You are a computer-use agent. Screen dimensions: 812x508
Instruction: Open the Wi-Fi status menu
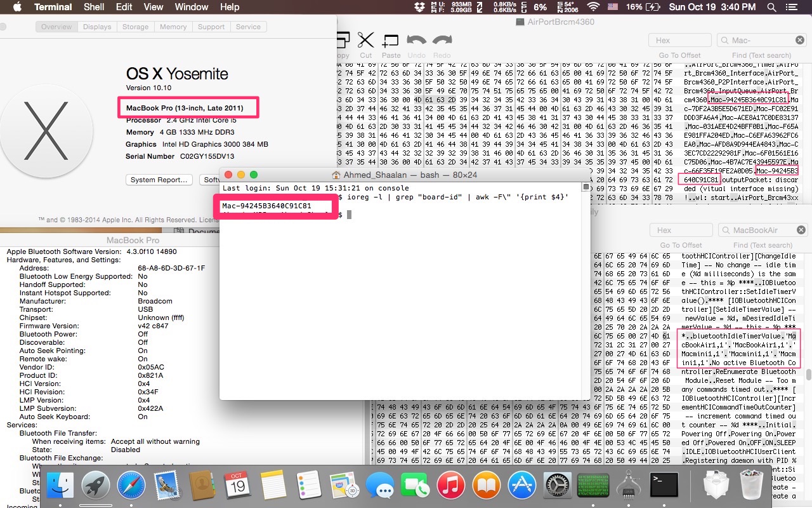(594, 7)
